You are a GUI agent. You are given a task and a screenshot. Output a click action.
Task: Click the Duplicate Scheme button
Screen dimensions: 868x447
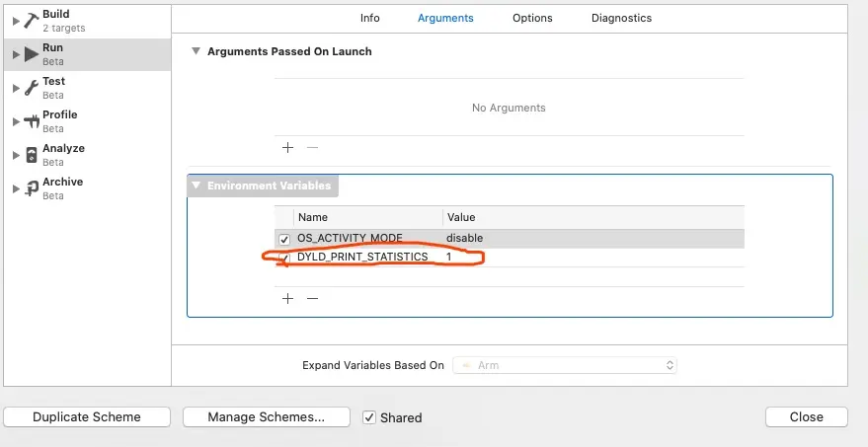pyautogui.click(x=87, y=417)
